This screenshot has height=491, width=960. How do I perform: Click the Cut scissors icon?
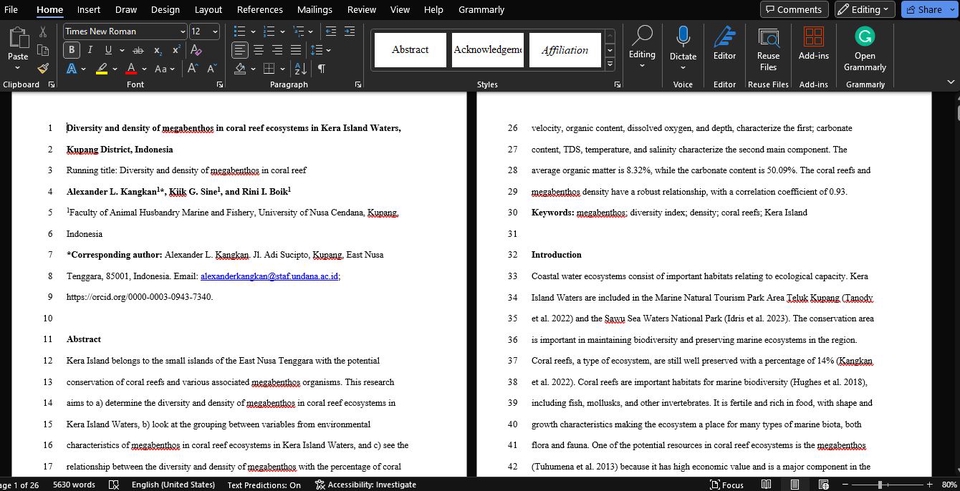pyautogui.click(x=43, y=32)
